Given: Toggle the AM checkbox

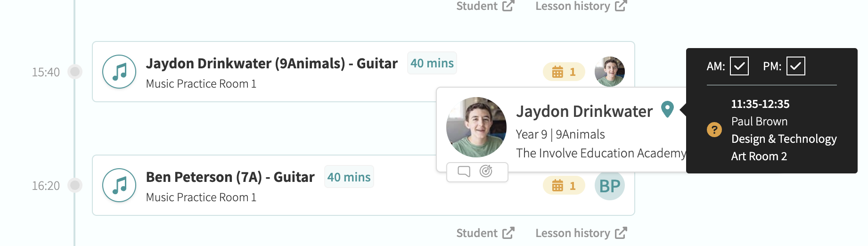Looking at the screenshot, I should point(739,66).
